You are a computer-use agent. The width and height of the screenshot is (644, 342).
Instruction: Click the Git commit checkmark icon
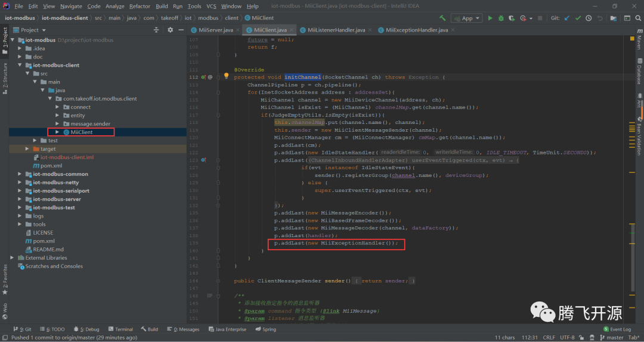(x=578, y=18)
